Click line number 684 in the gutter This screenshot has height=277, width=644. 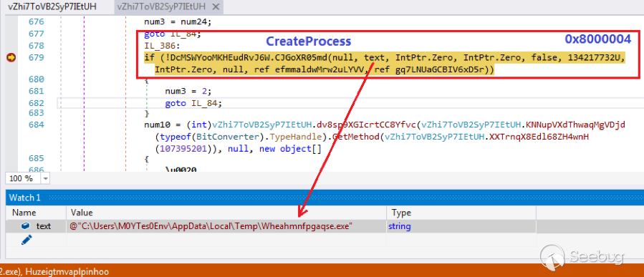pos(36,125)
